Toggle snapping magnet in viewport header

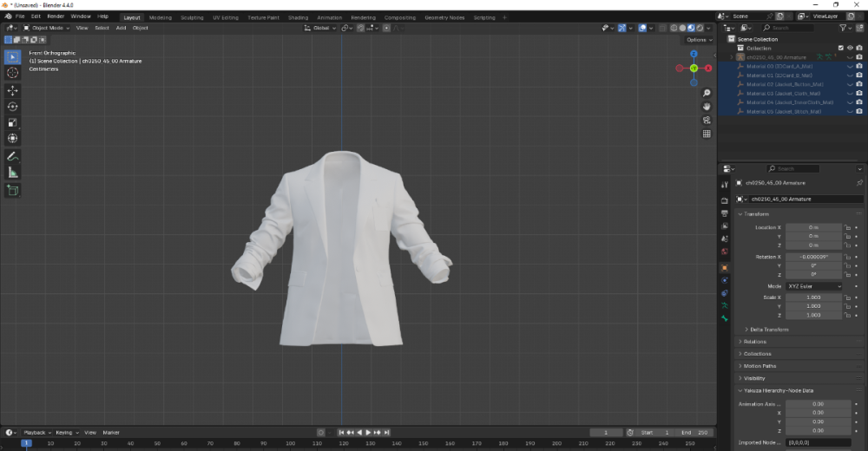tap(360, 28)
